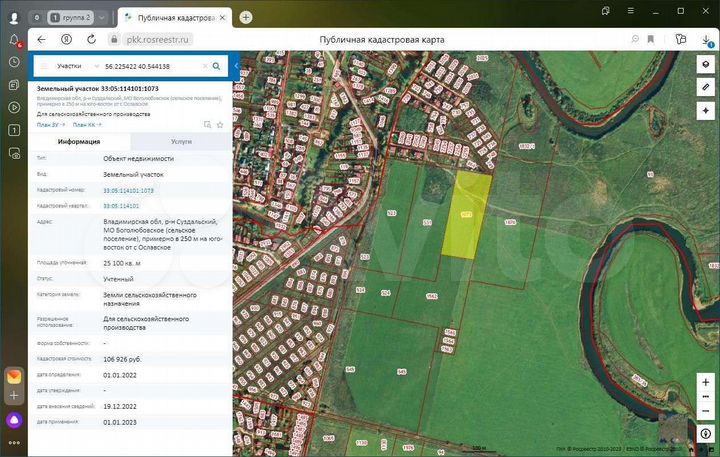Follow the План ЗУ link
Viewport: 720px width, 457px height.
point(51,125)
